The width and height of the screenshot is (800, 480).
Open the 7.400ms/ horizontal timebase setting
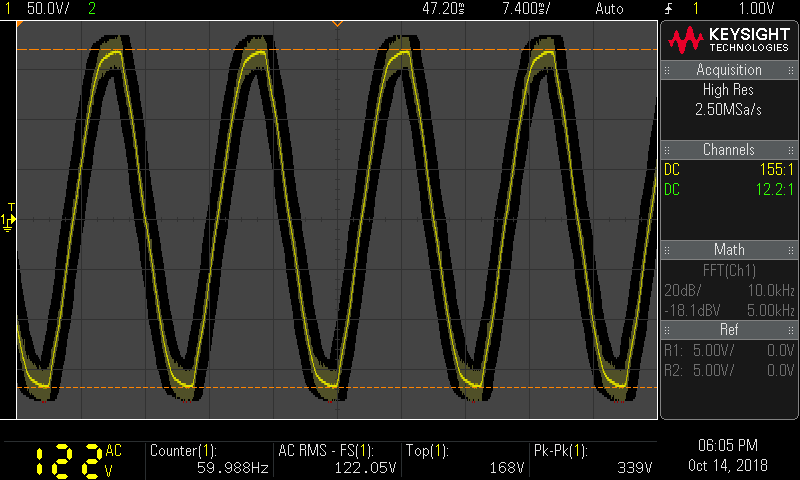click(x=529, y=8)
